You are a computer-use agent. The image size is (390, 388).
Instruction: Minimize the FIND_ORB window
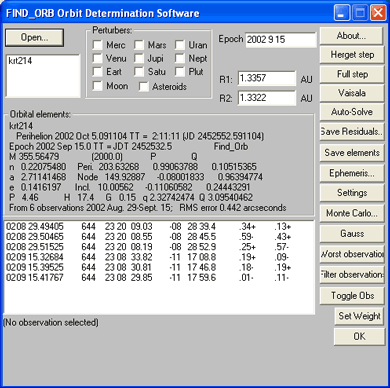341,13
